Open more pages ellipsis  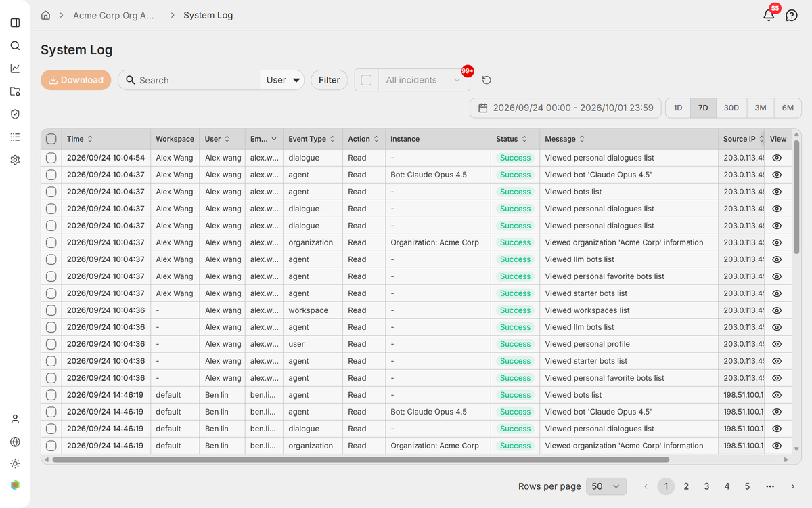[770, 486]
